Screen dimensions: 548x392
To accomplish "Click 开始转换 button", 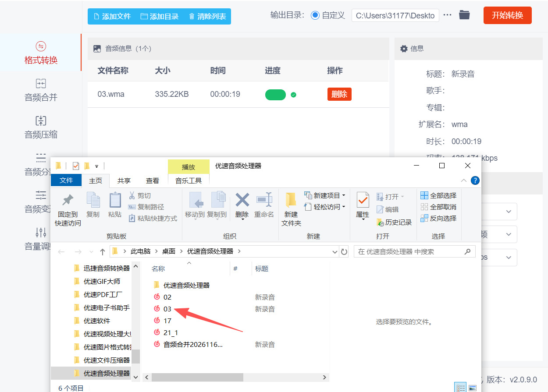I will 507,15.
